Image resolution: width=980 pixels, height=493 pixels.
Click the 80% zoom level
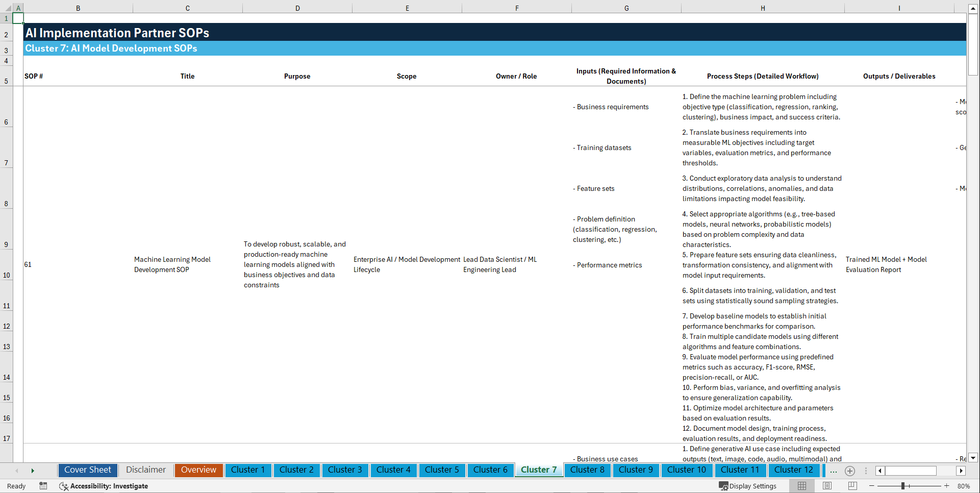click(x=964, y=486)
